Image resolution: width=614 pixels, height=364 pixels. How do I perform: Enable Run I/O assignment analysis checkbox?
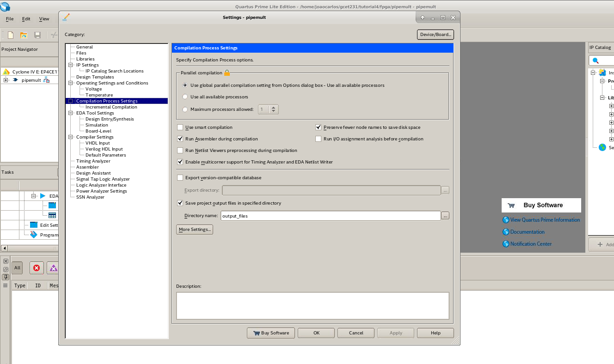coord(318,139)
